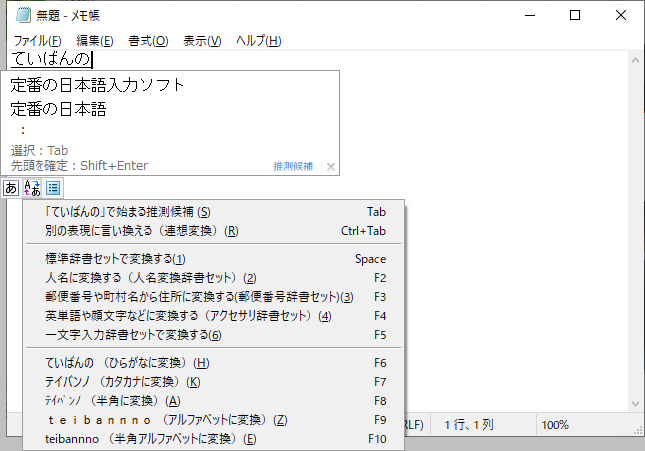645x451 pixels.
Task: Convert to half-width alphabet teibannno (E)
Action: [x=214, y=439]
